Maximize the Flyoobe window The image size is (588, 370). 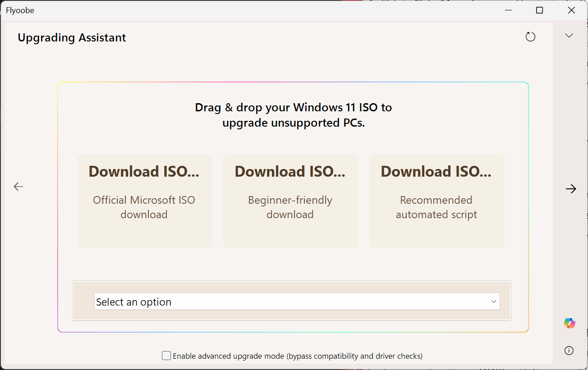point(539,10)
